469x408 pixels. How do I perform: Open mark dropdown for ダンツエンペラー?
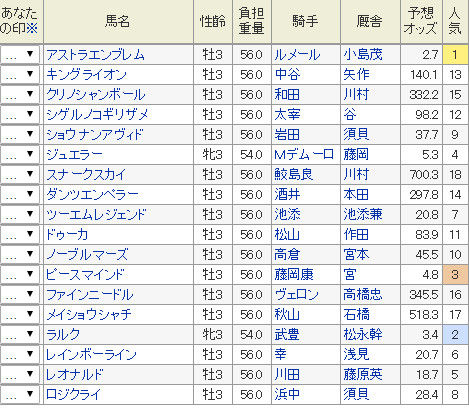[20, 194]
